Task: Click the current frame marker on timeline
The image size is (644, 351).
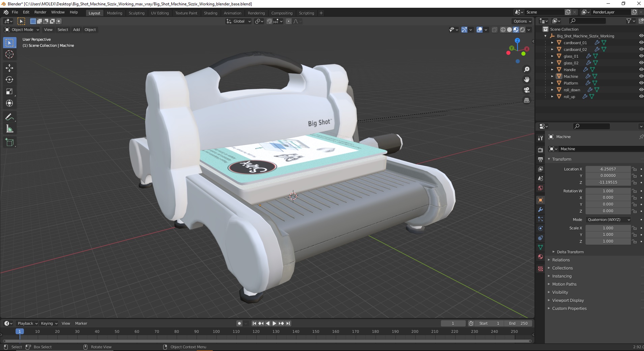Action: [x=20, y=331]
